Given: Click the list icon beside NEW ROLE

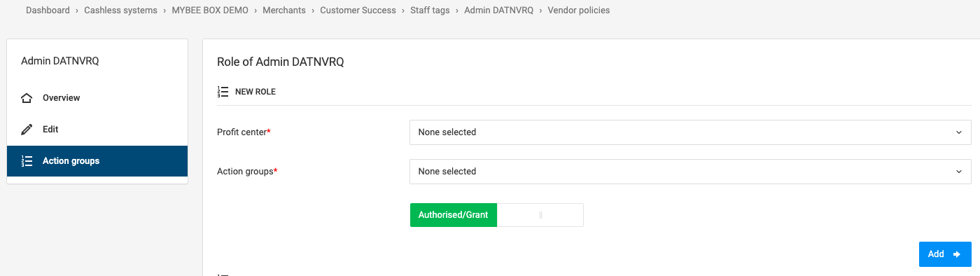Looking at the screenshot, I should tap(223, 92).
